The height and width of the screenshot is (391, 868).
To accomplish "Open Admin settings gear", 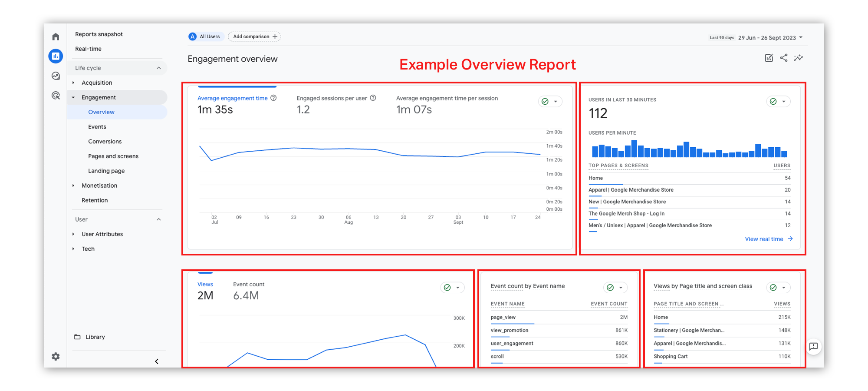I will [x=55, y=356].
